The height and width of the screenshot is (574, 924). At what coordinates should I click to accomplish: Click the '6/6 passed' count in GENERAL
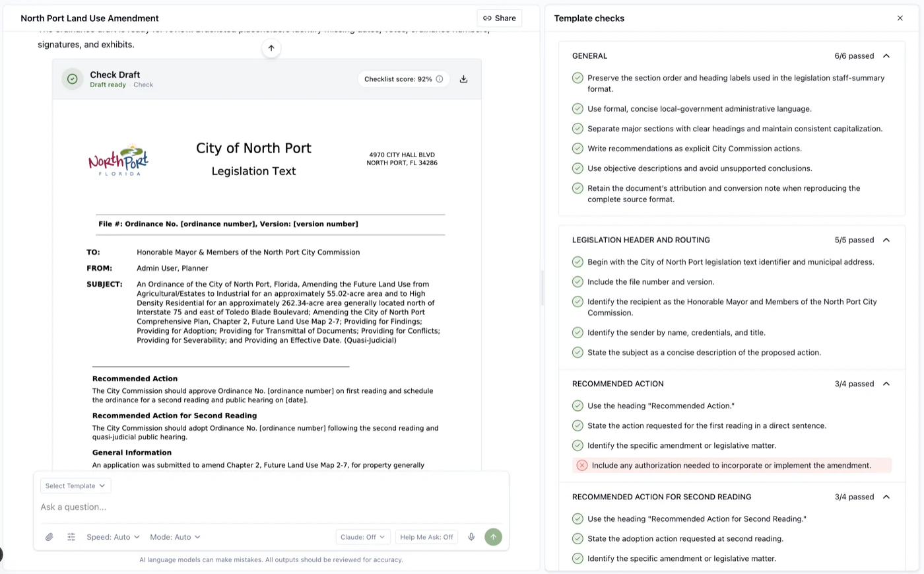point(854,56)
